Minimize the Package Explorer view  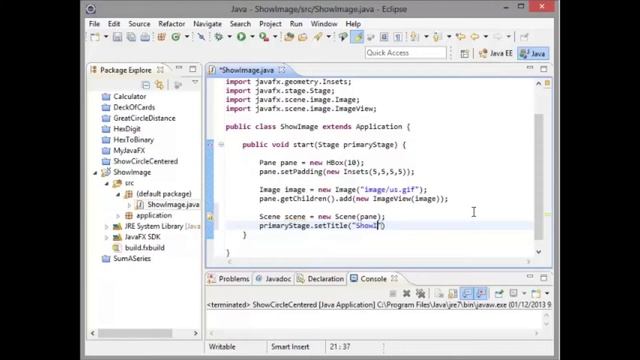[x=179, y=68]
